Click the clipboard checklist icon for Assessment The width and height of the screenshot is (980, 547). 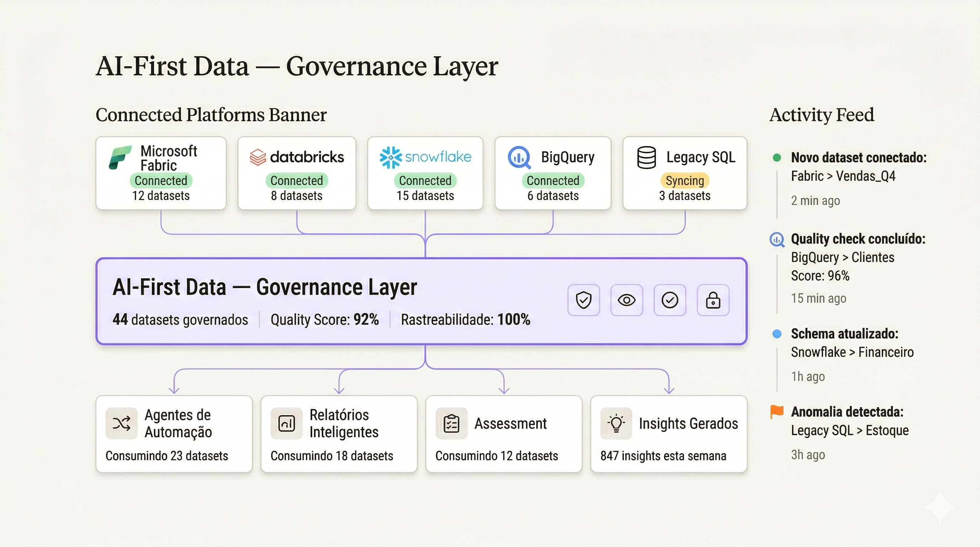451,423
